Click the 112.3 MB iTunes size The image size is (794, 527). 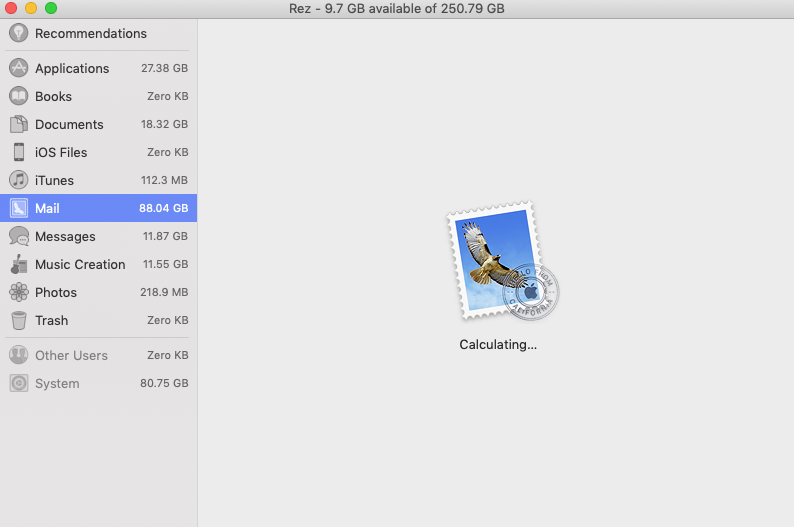tap(165, 180)
